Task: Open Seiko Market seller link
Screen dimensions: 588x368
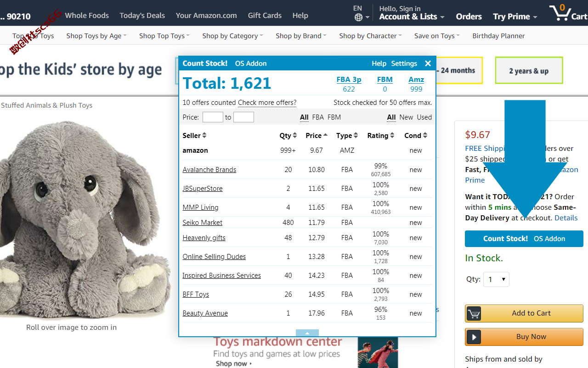Action: coord(203,223)
